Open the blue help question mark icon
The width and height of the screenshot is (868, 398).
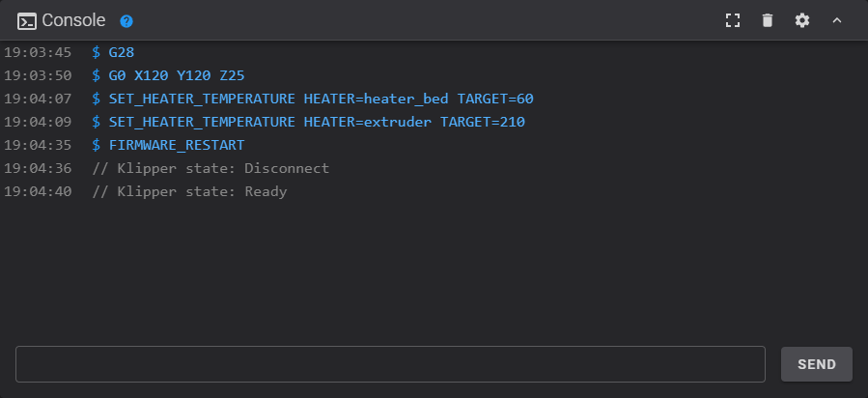(x=126, y=21)
